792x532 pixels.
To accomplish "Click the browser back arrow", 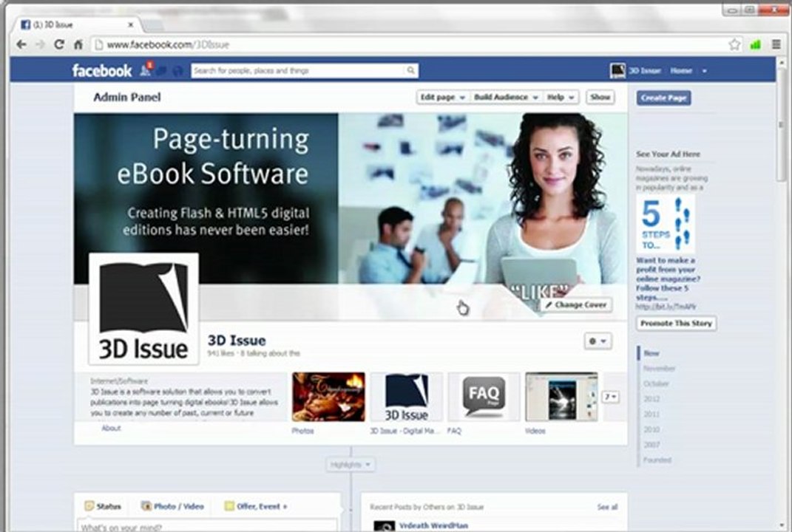I will click(21, 45).
